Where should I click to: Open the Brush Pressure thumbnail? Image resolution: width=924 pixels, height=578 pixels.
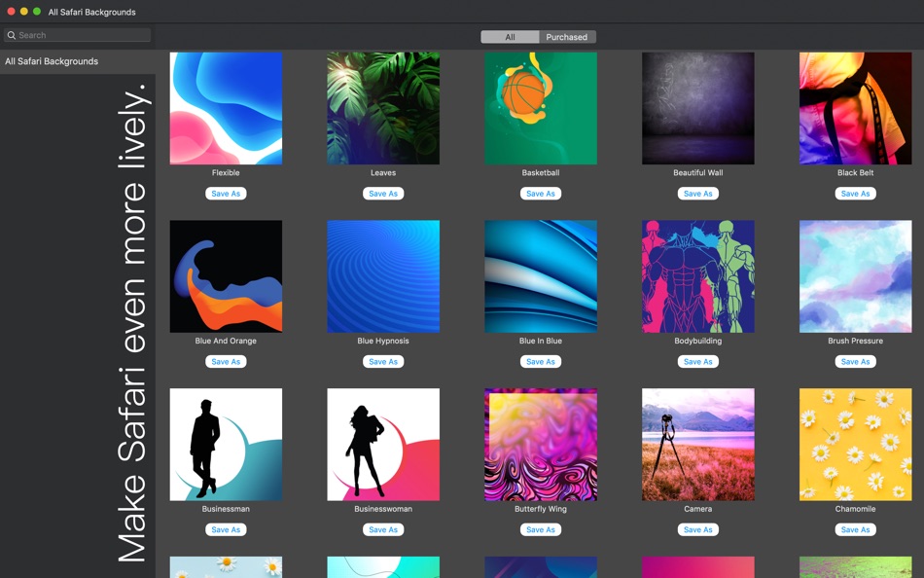855,276
